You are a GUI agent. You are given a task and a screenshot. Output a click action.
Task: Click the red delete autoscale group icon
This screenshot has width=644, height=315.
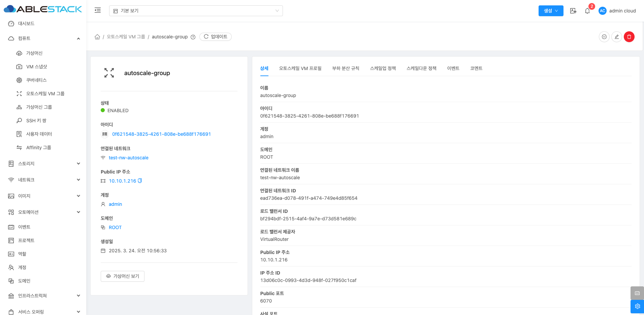(x=629, y=37)
